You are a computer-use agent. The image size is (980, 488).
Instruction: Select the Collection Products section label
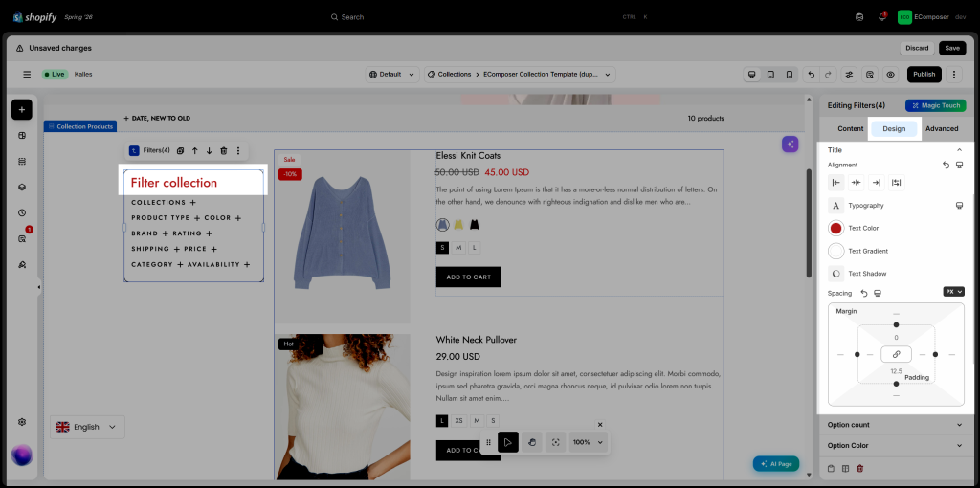[80, 126]
